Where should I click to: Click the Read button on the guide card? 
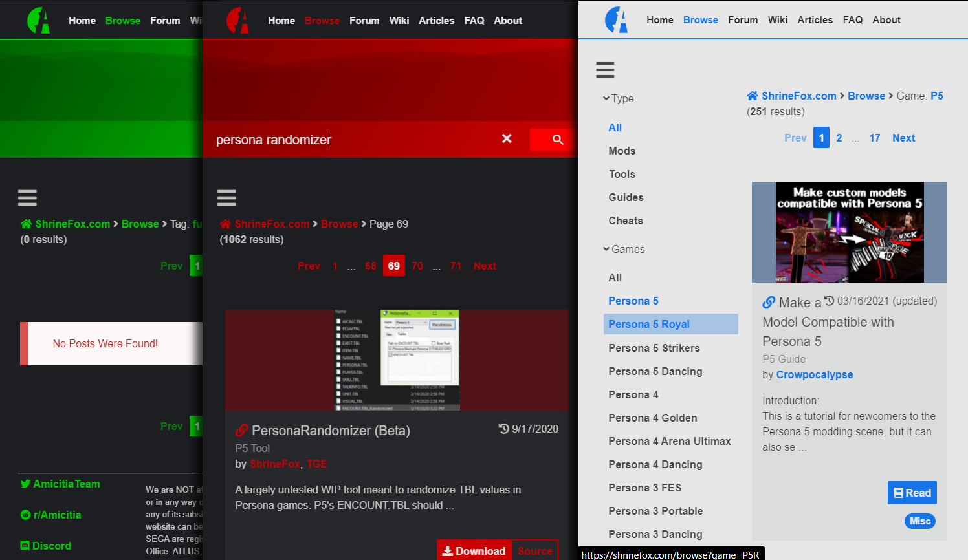pos(912,493)
